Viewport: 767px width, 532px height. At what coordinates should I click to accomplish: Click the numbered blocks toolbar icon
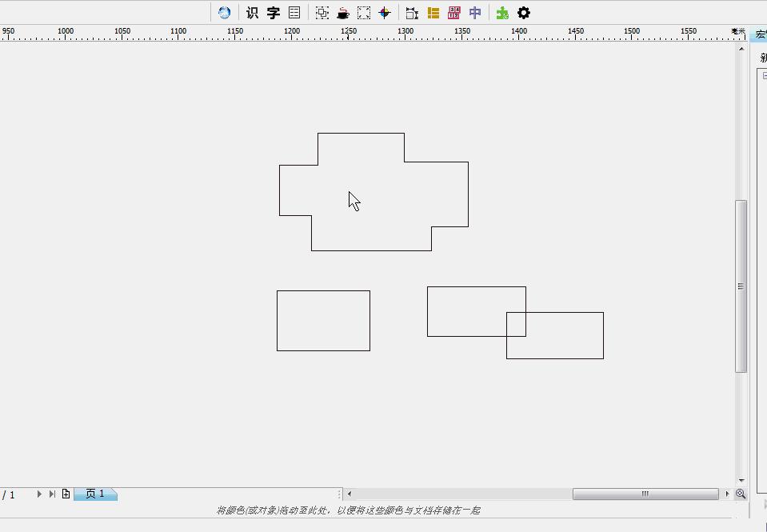pos(453,12)
